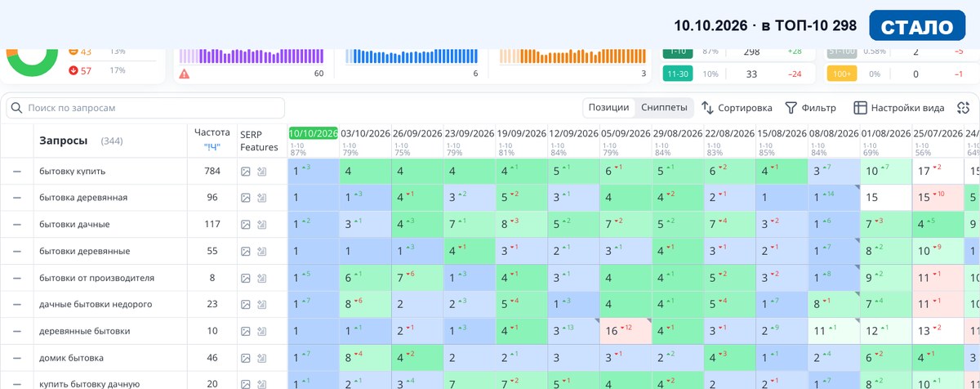The height and width of the screenshot is (389, 980).
Task: Click the image SERP icon for бытовка деревянная
Action: tap(246, 198)
